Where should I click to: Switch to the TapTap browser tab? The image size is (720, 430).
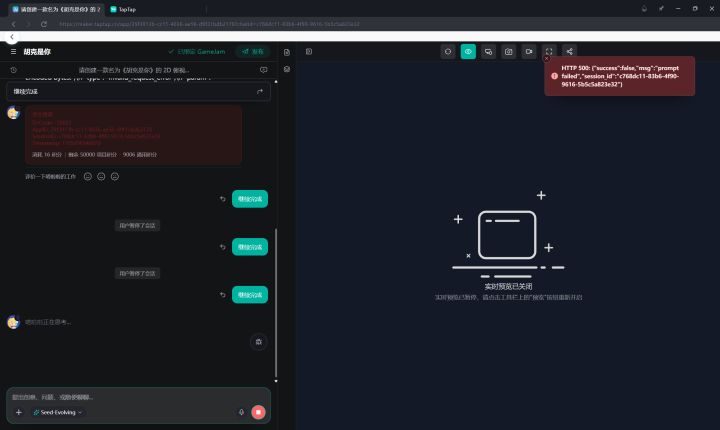click(x=123, y=9)
